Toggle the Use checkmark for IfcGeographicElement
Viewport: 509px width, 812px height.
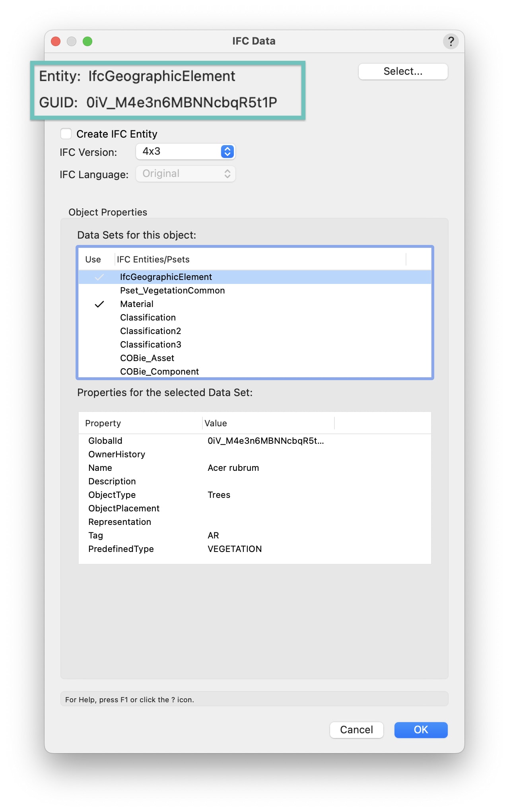(x=99, y=277)
